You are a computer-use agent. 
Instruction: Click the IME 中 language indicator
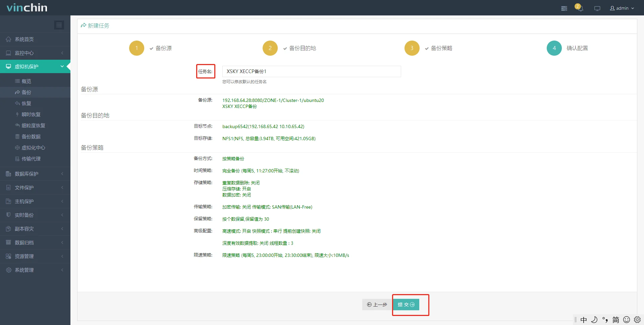tap(584, 320)
